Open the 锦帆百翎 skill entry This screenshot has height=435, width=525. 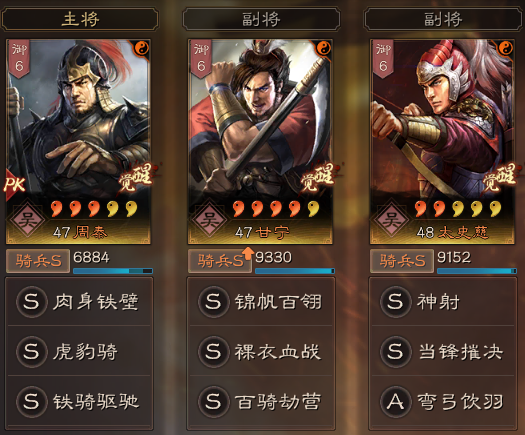coord(261,301)
